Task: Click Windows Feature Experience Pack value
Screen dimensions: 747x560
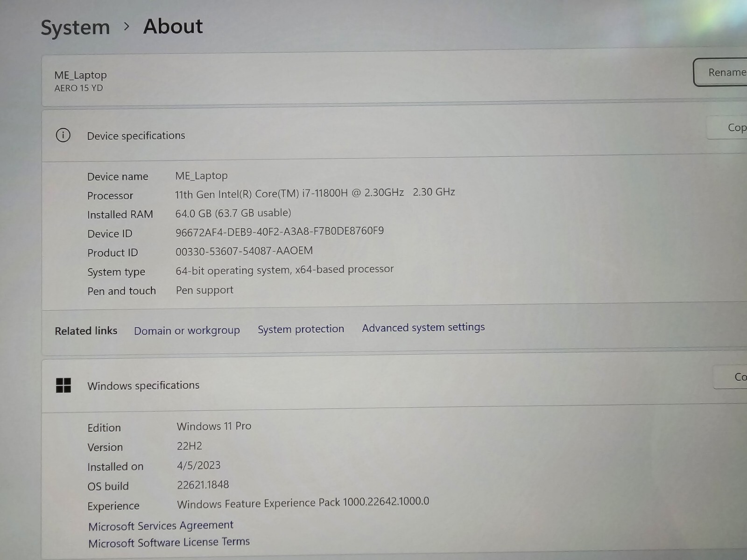Action: (303, 503)
